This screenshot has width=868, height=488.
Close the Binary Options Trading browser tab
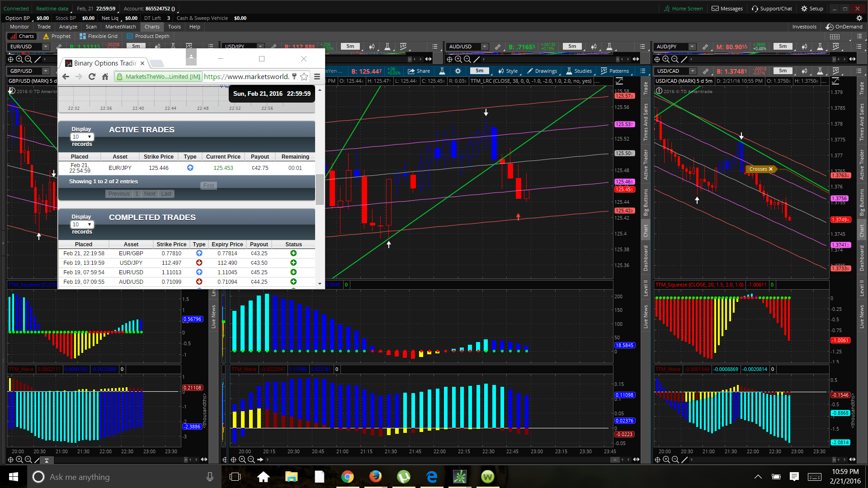tap(142, 63)
